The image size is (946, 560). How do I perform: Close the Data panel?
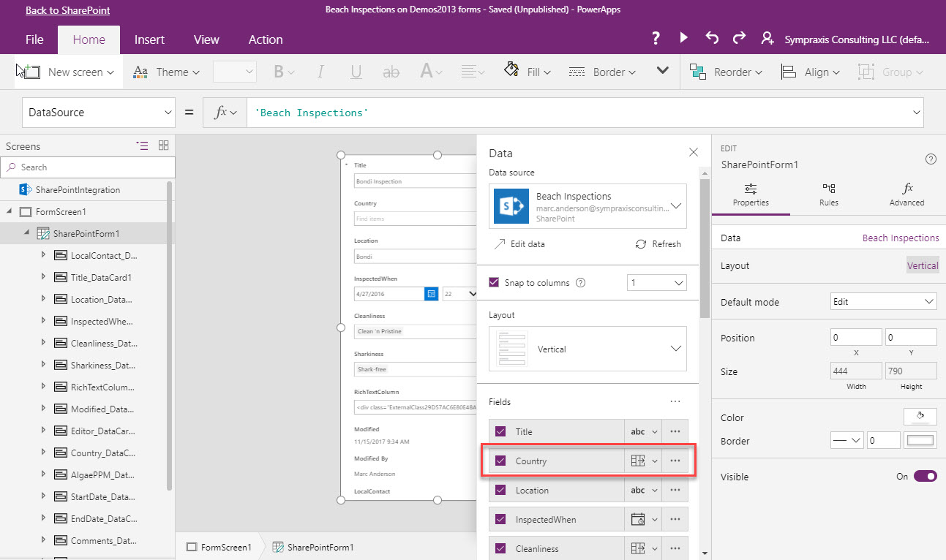click(694, 153)
